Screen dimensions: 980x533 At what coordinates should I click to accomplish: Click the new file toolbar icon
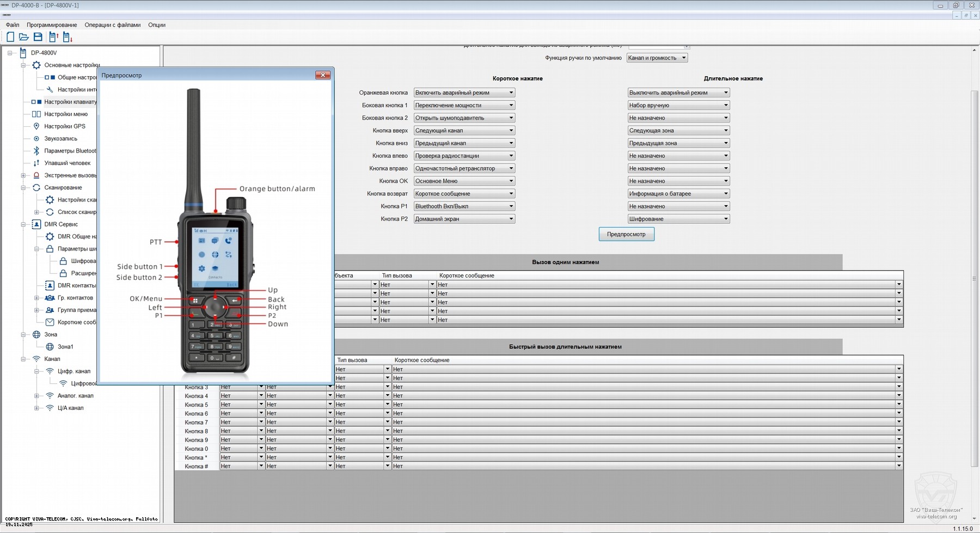pyautogui.click(x=10, y=37)
